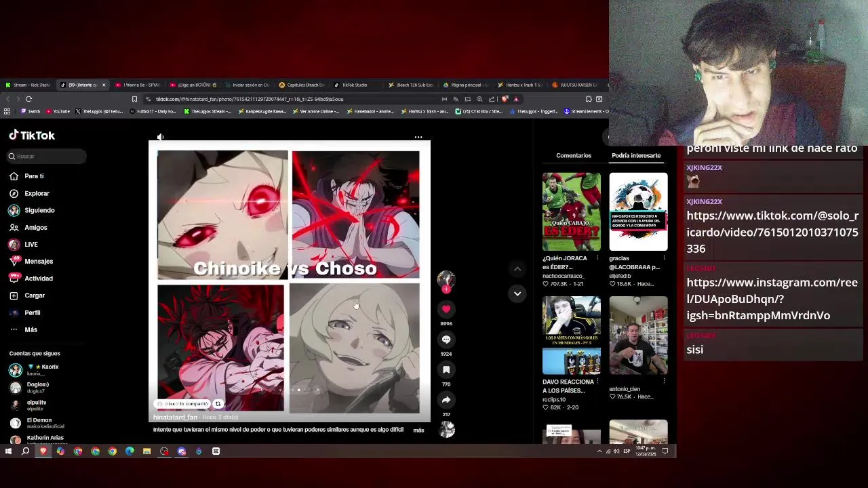Open Microsoft Edge from the taskbar

click(130, 451)
